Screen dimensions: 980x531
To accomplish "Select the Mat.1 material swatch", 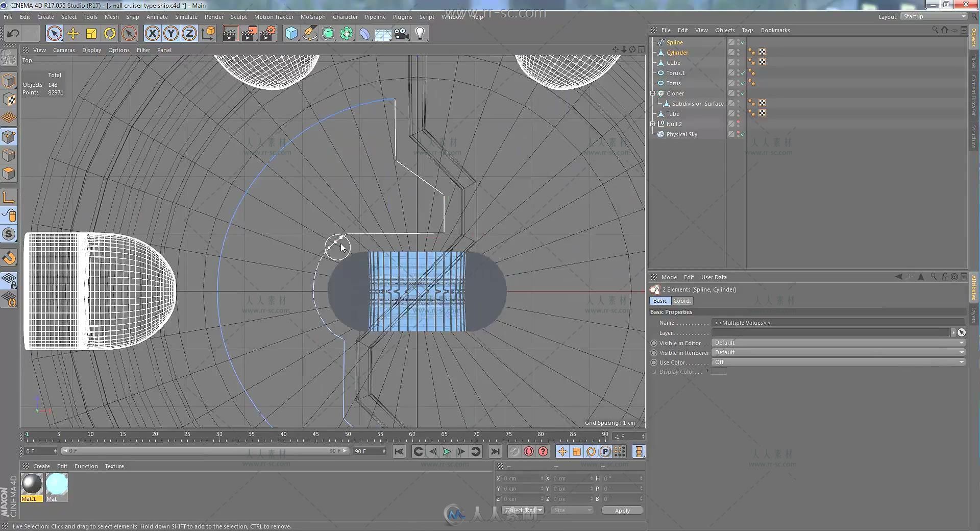I will [32, 484].
